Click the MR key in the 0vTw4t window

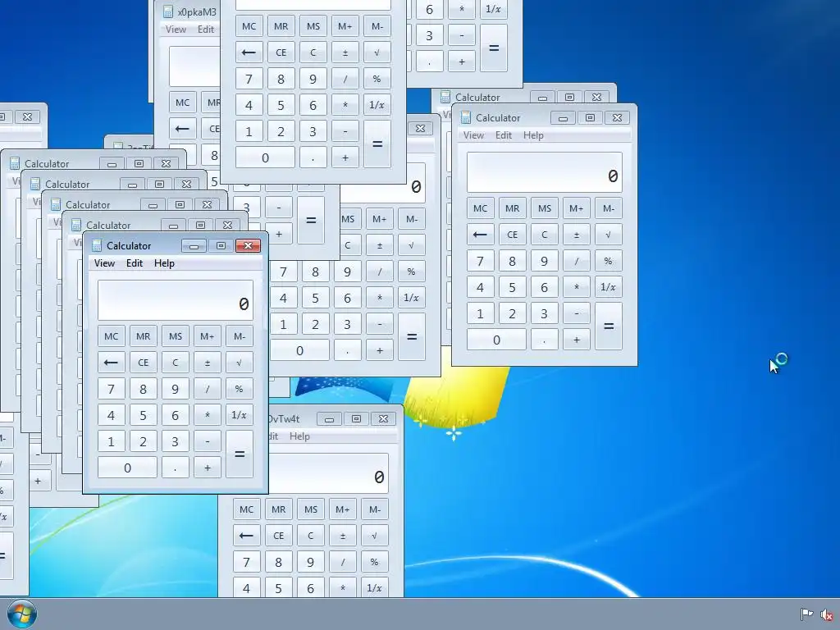pyautogui.click(x=278, y=509)
